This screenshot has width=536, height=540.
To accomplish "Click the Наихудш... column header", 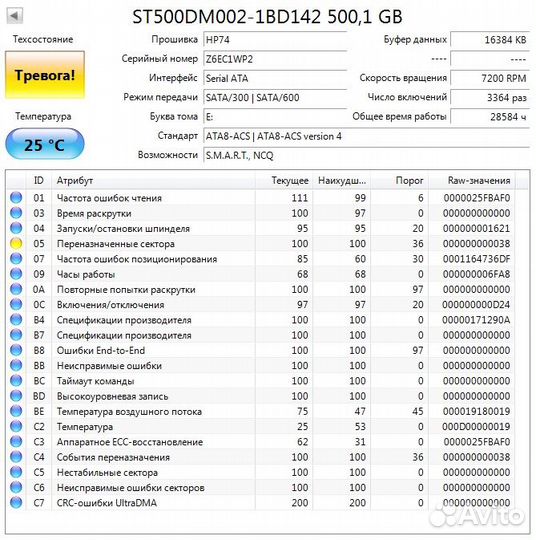I will (x=341, y=180).
